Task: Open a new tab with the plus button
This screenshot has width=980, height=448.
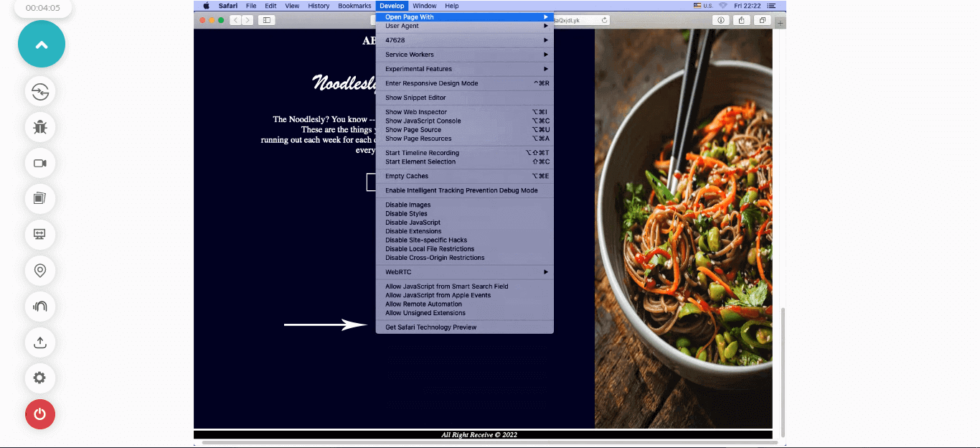Action: click(x=781, y=23)
